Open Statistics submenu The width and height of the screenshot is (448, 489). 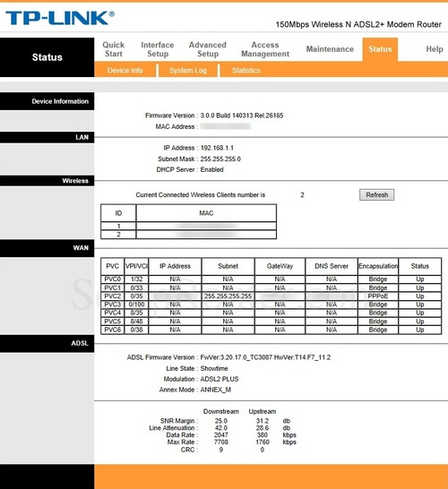point(246,71)
